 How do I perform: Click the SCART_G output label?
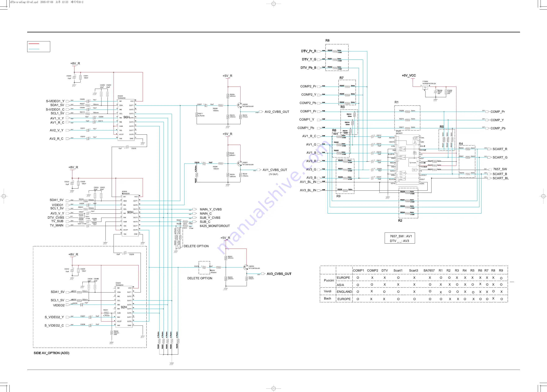click(x=500, y=157)
